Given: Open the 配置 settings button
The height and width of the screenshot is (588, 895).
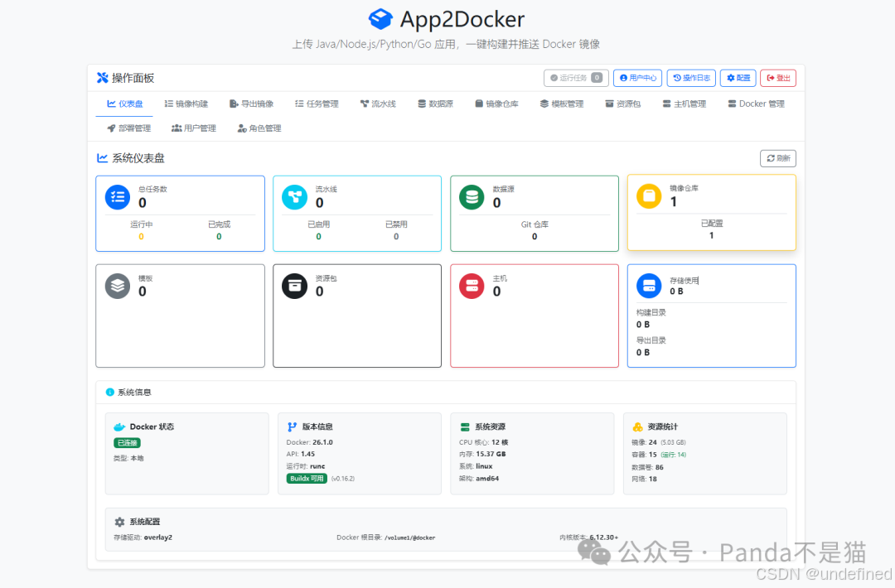Looking at the screenshot, I should [738, 78].
